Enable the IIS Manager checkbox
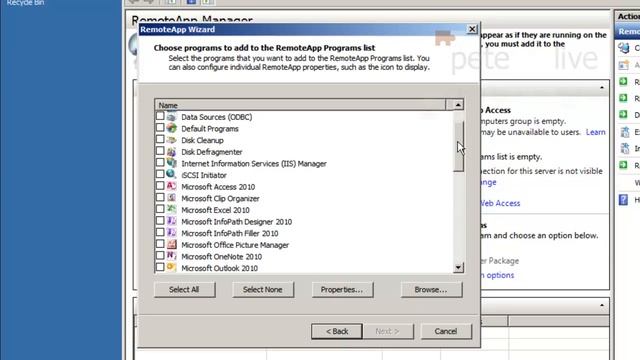This screenshot has width=640, height=360. [x=160, y=163]
